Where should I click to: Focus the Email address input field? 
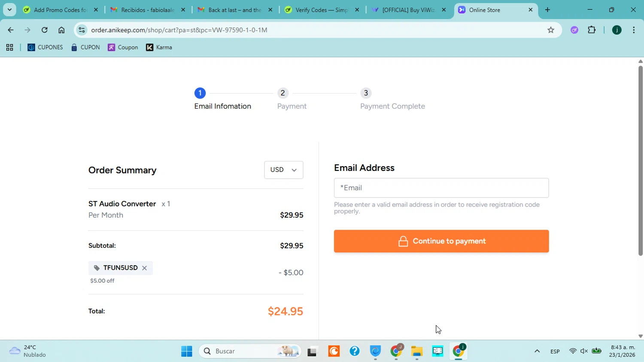coord(441,188)
